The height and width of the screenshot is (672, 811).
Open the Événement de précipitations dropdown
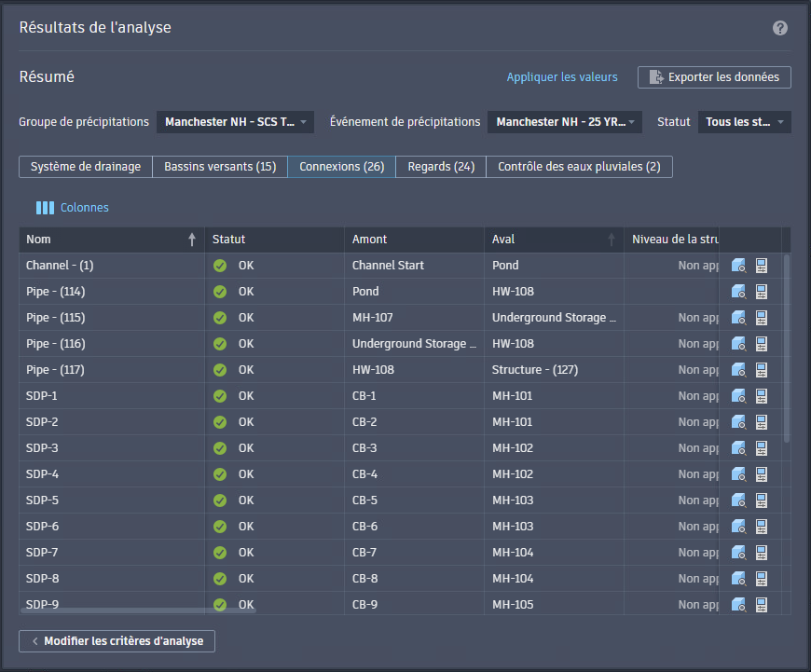point(565,122)
